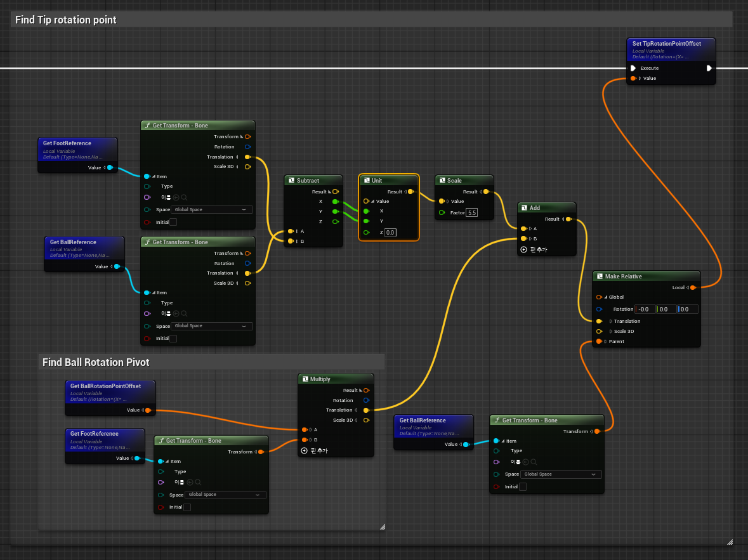Toggle Initial checkbox in Get Transform feeding Make Relative
This screenshot has width=748, height=560.
522,487
